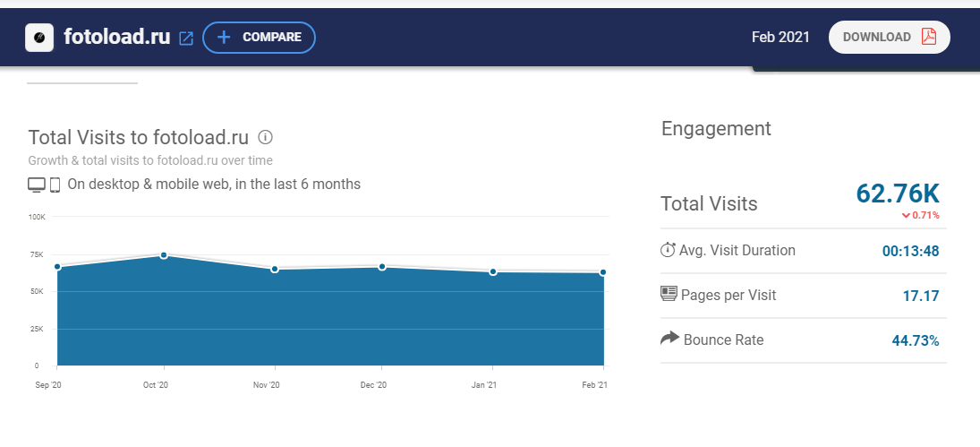Click the Download button
Image resolution: width=980 pixels, height=447 pixels.
[x=889, y=37]
